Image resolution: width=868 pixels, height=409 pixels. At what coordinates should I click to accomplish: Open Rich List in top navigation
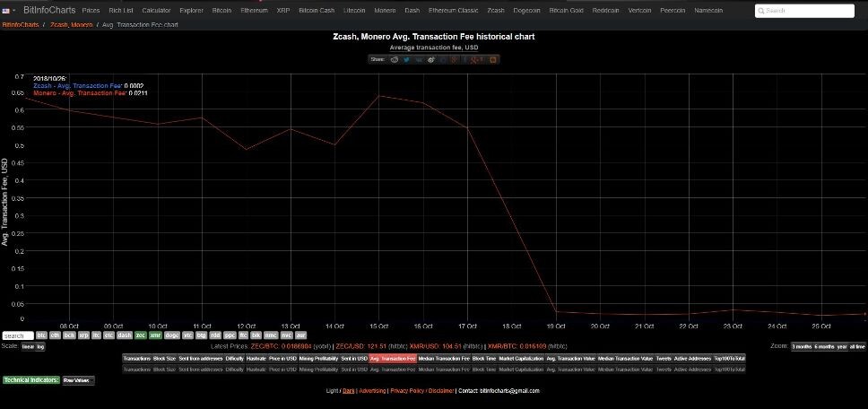pos(121,11)
